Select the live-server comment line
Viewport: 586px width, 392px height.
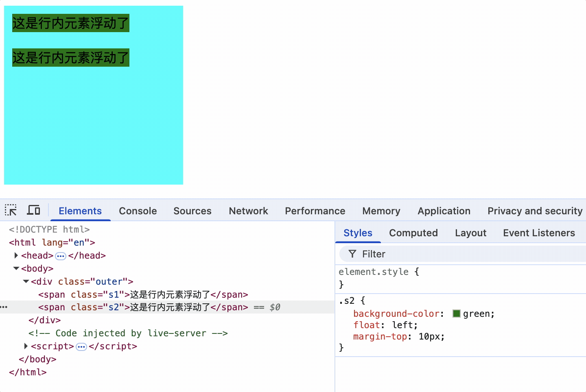128,333
